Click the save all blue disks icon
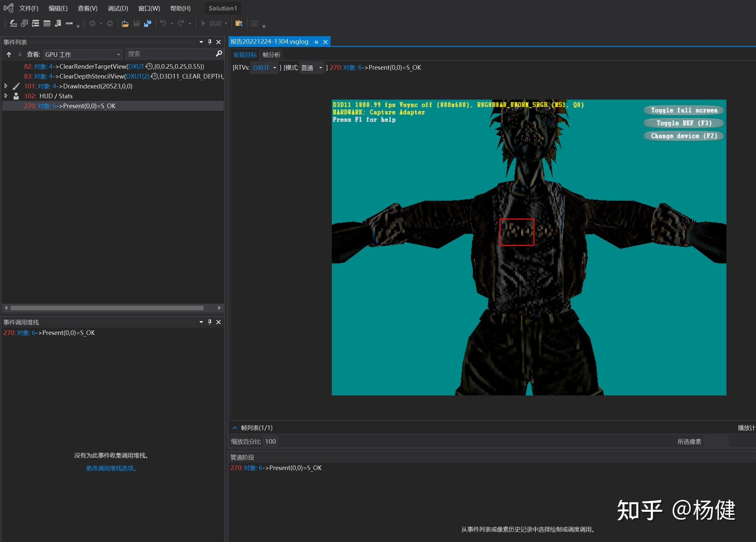The height and width of the screenshot is (542, 756). click(147, 23)
